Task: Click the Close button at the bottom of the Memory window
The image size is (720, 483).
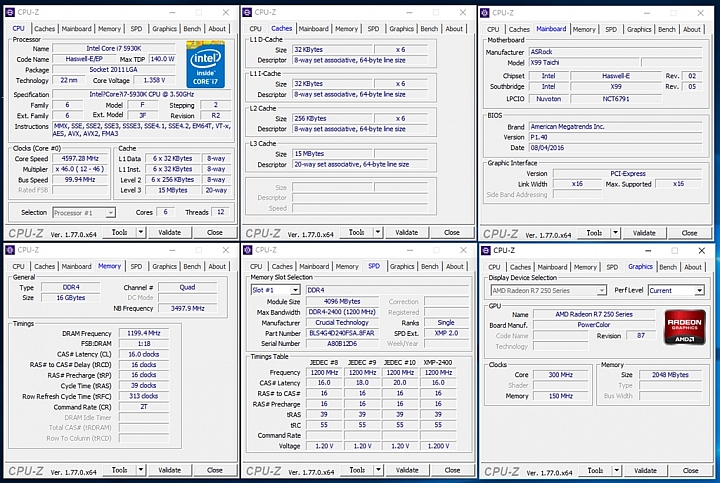Action: (x=214, y=470)
